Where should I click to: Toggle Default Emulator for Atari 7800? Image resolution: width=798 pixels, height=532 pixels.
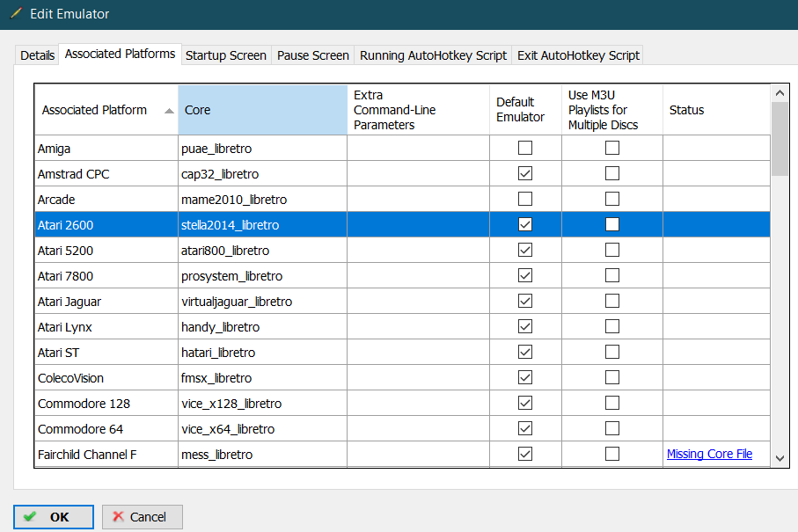pos(525,275)
